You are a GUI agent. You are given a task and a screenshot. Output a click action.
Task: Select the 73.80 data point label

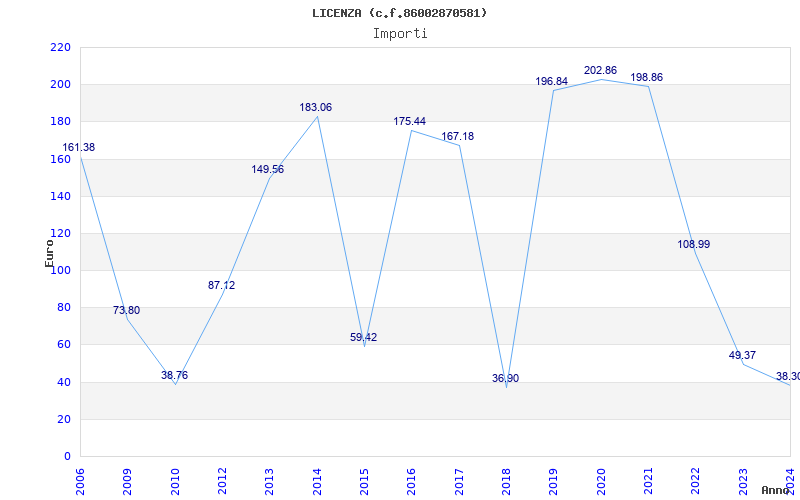(x=126, y=310)
